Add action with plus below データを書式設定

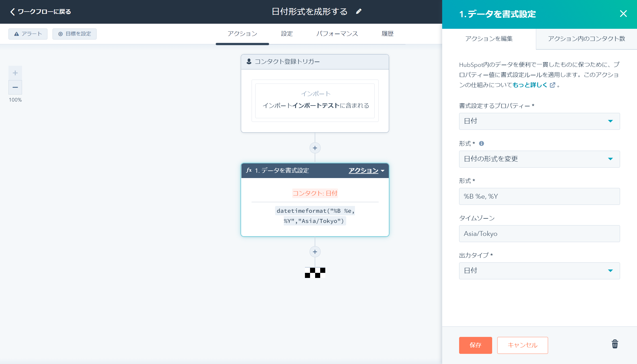[x=315, y=252]
